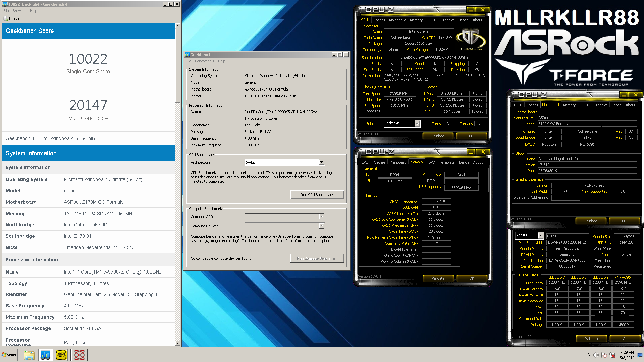Screen dimensions: 644x362
Task: Click the Geekbench 4 dialog title icon
Action: point(187,55)
